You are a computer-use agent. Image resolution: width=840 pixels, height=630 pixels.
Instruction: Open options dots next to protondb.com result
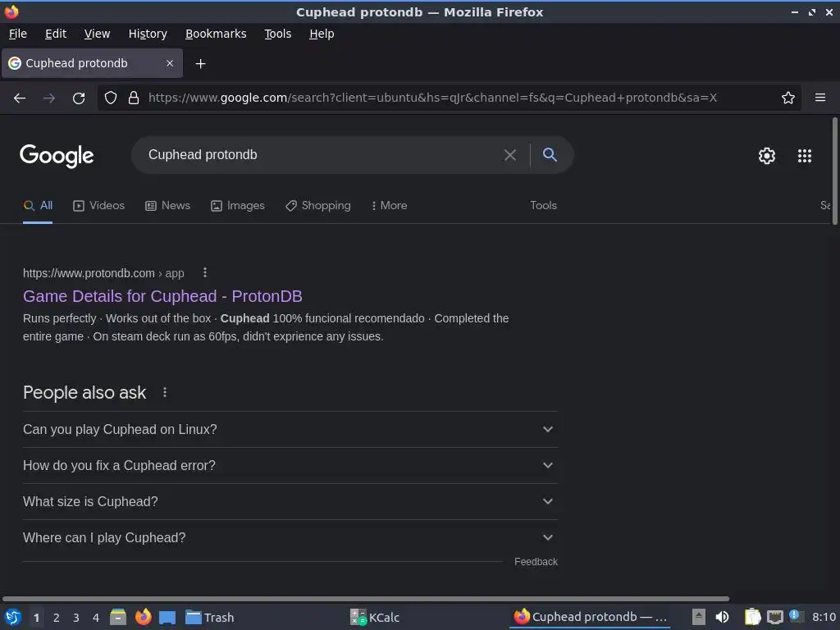204,272
